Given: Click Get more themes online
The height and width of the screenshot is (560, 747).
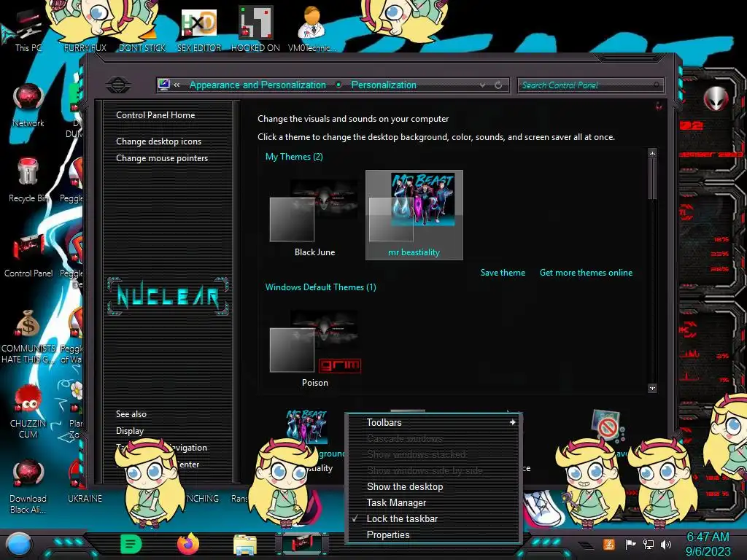Looking at the screenshot, I should tap(586, 273).
